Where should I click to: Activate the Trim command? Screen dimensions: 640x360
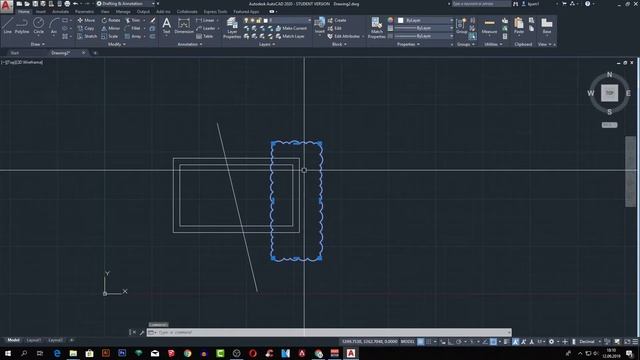click(x=133, y=20)
